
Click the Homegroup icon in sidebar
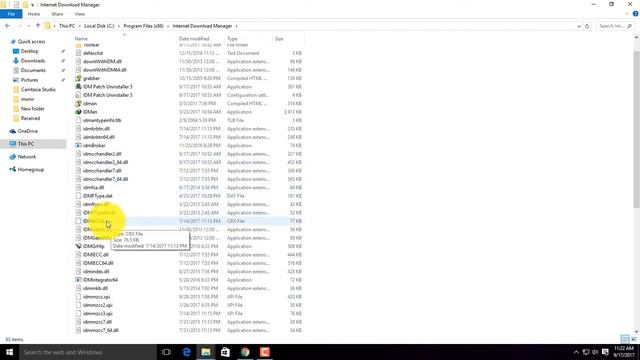[13, 169]
